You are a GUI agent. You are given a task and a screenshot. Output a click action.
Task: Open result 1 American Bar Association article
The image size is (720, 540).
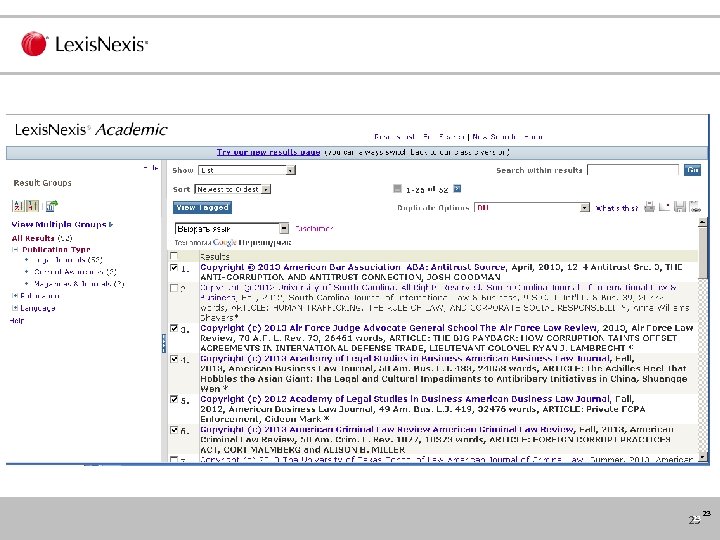(x=353, y=267)
